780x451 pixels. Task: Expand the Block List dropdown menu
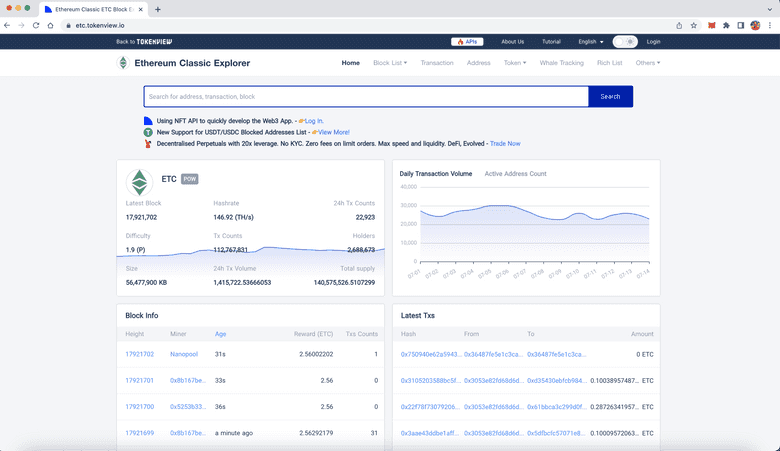point(389,63)
